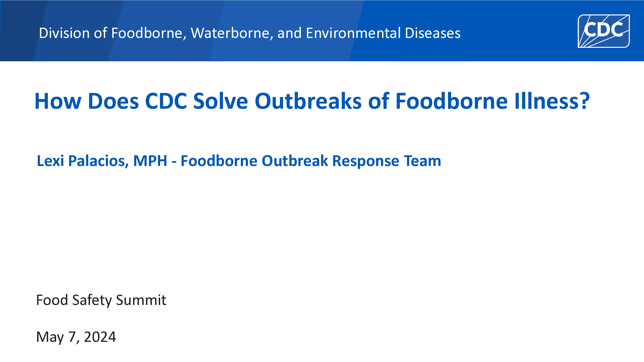Image resolution: width=644 pixels, height=362 pixels.
Task: Click the Food Safety Summit text
Action: click(x=101, y=300)
